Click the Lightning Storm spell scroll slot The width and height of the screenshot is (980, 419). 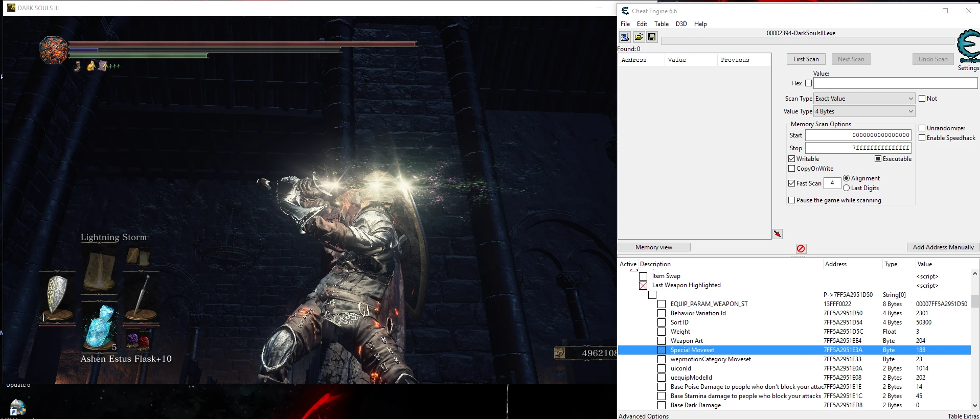click(100, 269)
